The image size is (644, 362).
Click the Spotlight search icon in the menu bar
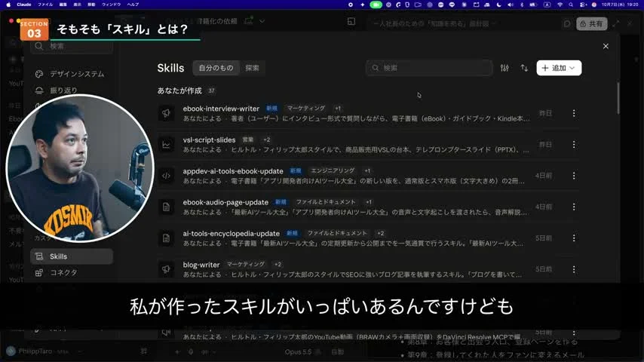point(571,5)
